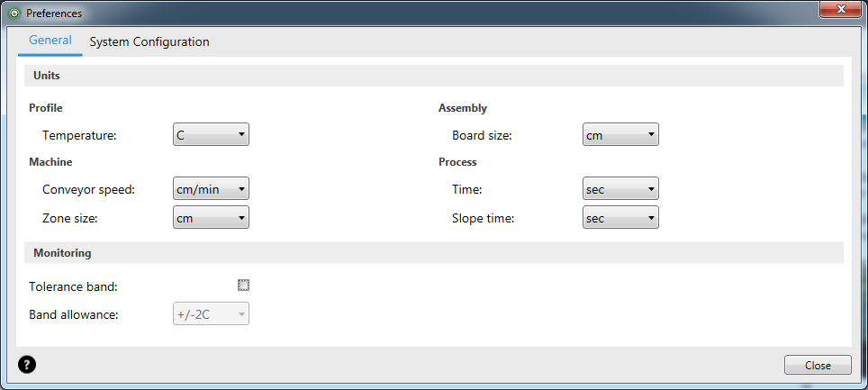This screenshot has height=390, width=868.
Task: Expand the Conveyor speed unit dropdown
Action: pyautogui.click(x=211, y=189)
